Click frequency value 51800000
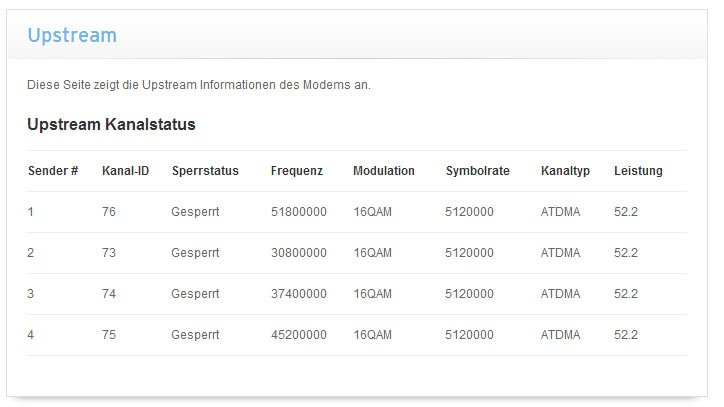 click(x=299, y=212)
